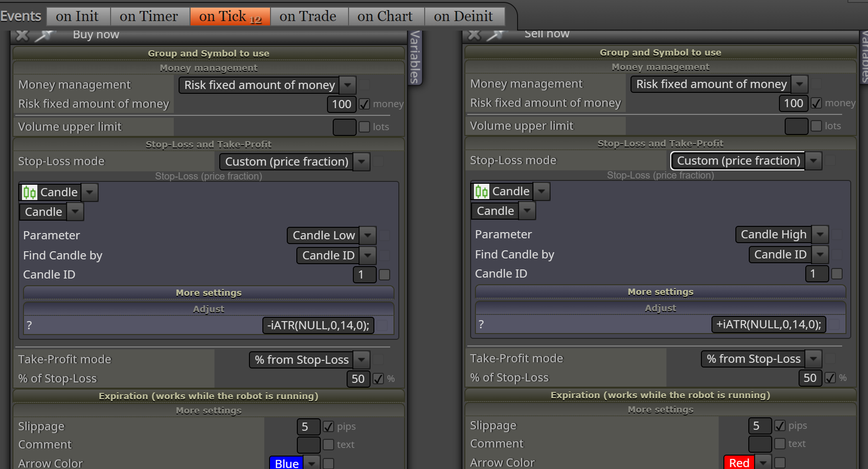
Task: Open second Candle dropdown in Sell now panel
Action: pyautogui.click(x=503, y=211)
